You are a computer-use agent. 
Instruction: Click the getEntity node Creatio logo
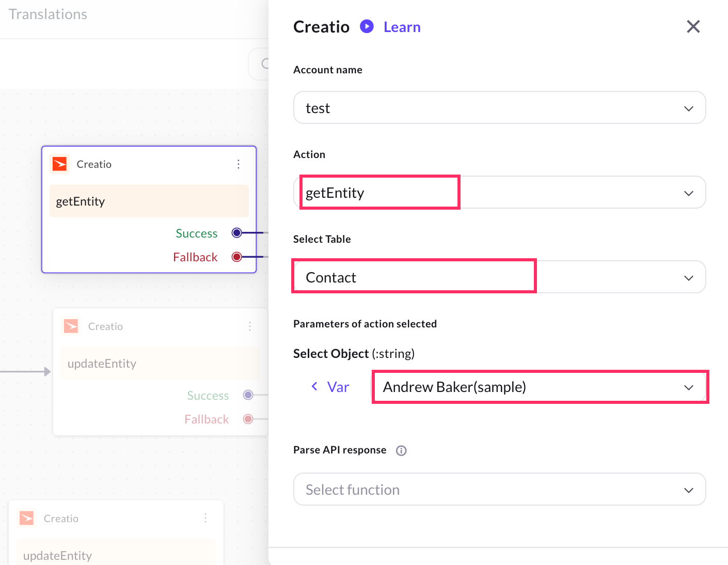coord(60,164)
